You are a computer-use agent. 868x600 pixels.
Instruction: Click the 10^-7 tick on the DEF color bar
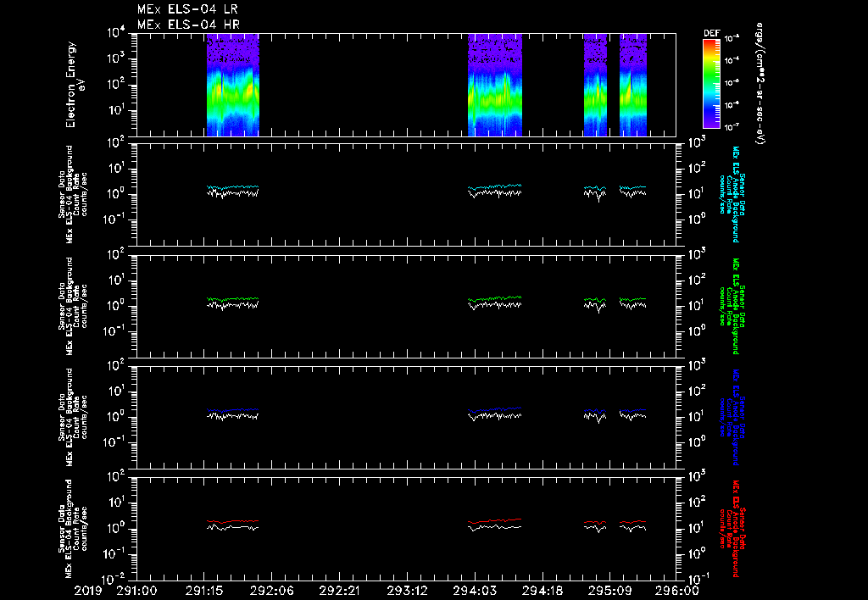click(x=732, y=127)
